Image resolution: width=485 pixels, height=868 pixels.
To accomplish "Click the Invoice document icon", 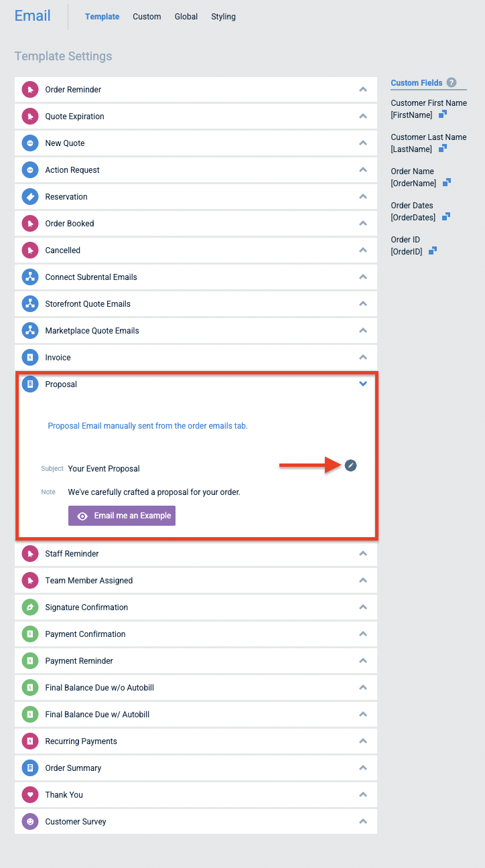I will (29, 357).
